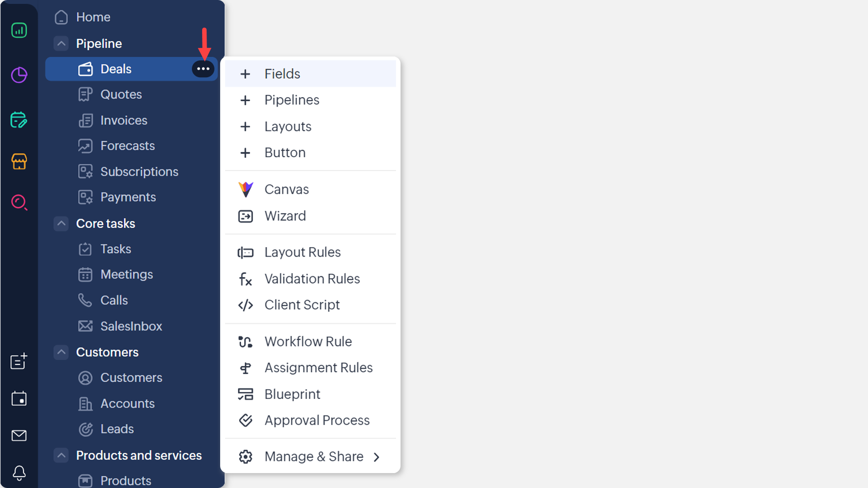Collapse the Customers group chevron

61,352
